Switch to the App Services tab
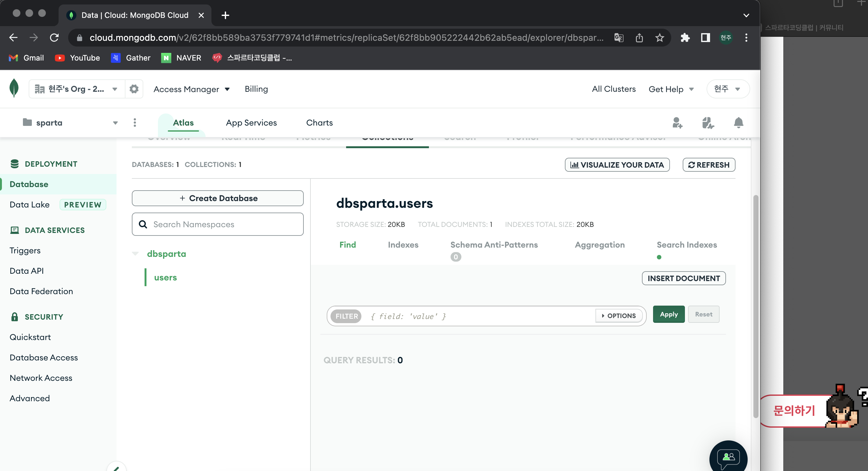The image size is (868, 471). click(x=251, y=123)
